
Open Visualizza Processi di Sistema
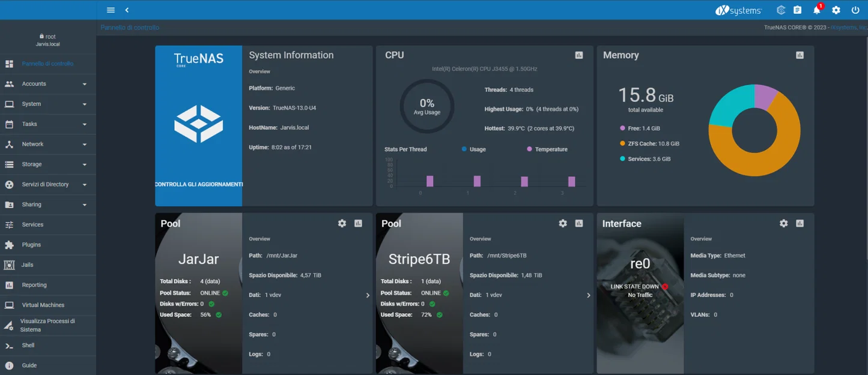[x=48, y=325]
